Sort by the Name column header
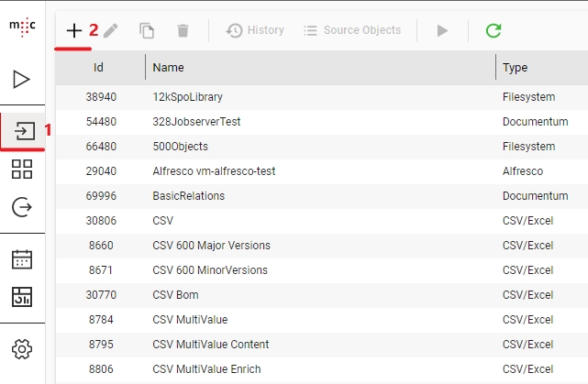The width and height of the screenshot is (588, 384). click(168, 68)
